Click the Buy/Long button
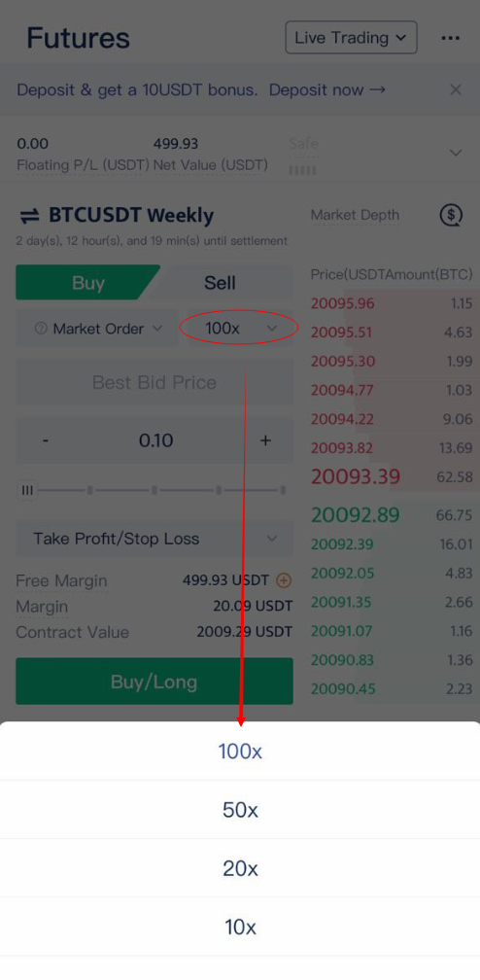 click(x=154, y=682)
